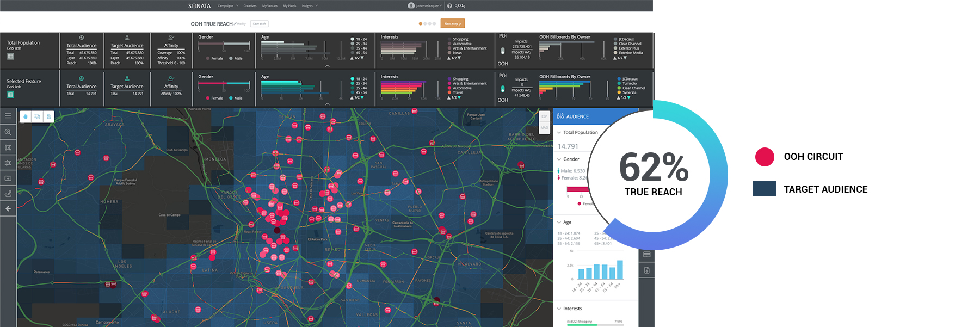
Task: Click the orange first step indicator dot
Action: [420, 23]
